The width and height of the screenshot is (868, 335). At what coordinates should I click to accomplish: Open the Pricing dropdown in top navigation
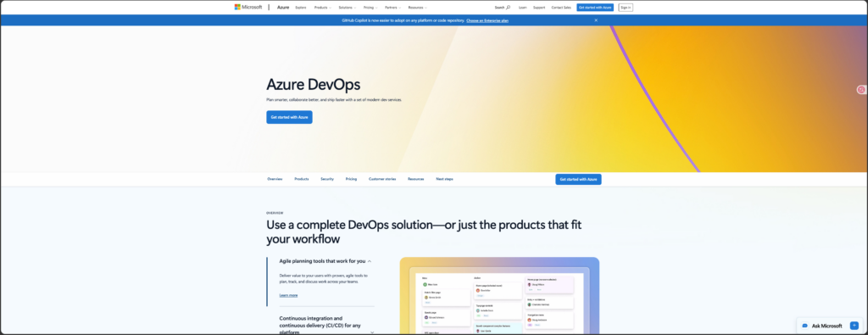tap(371, 8)
